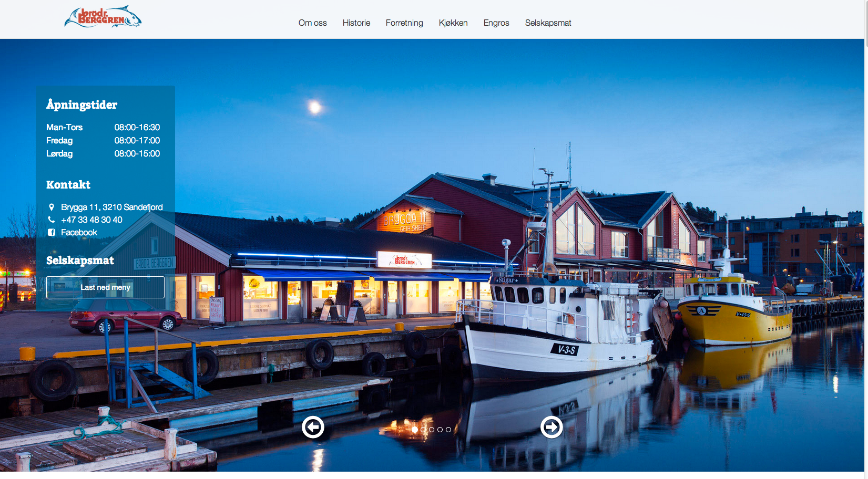Select the fourth slideshow dot
The image size is (868, 479).
440,430
